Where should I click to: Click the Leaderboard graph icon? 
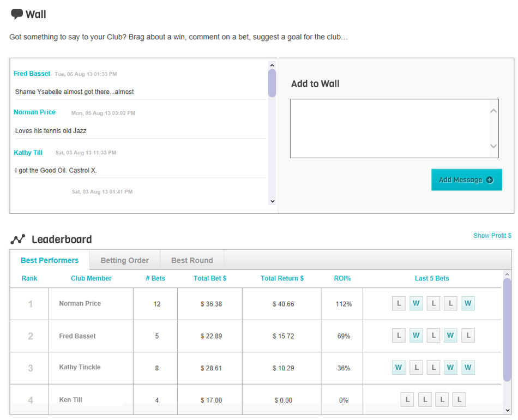[18, 239]
